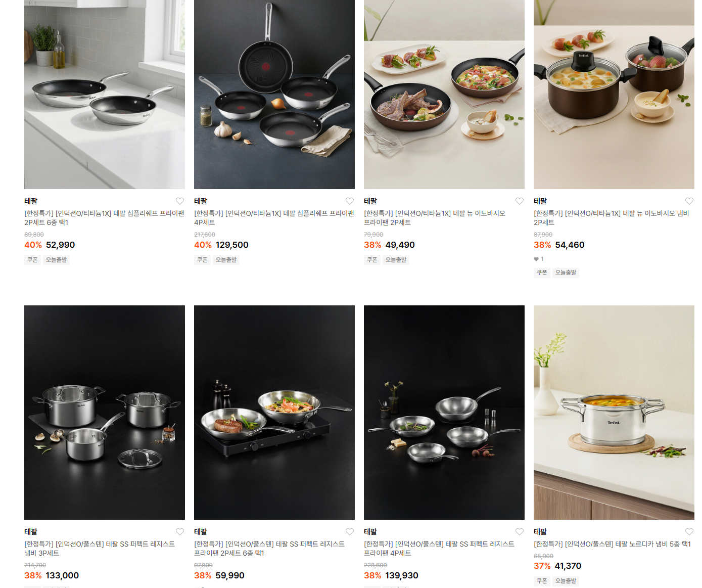
Task: Tap heart on SS 퍼펙트 레지스트 프라이팬 2P세트
Action: (x=350, y=532)
